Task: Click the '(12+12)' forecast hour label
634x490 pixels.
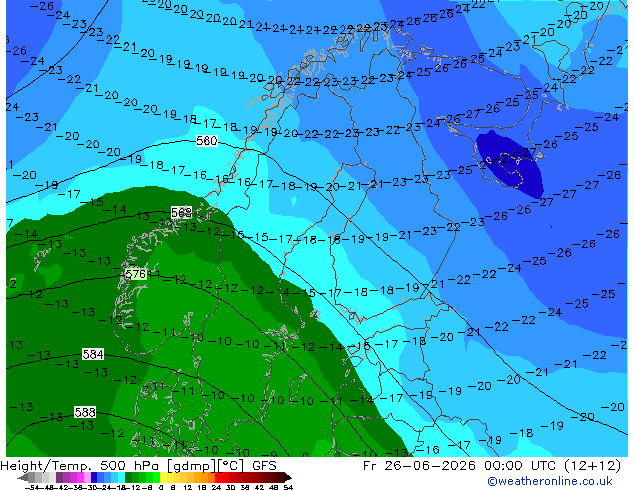Action: (x=592, y=466)
